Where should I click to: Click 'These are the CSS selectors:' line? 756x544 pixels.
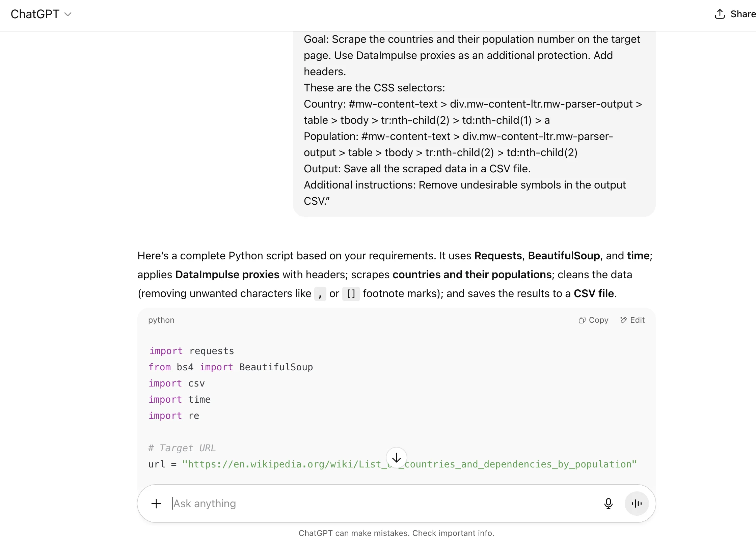[x=374, y=88]
